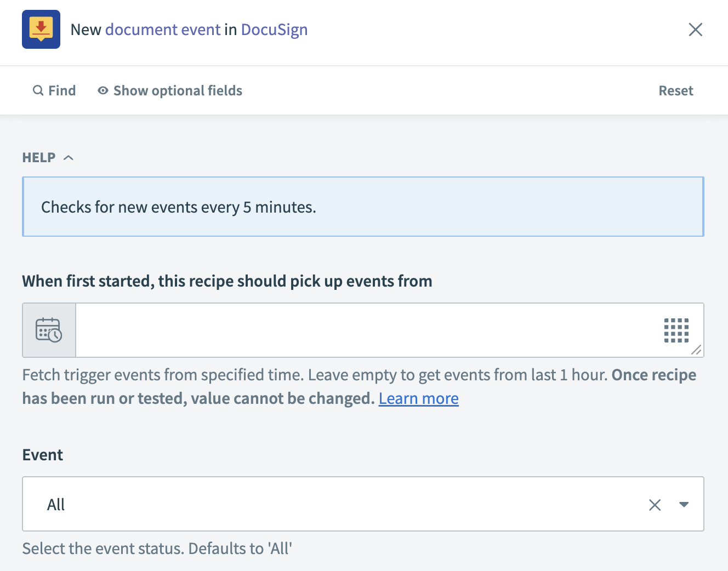
Task: Clear the Event selection with X
Action: tap(655, 505)
